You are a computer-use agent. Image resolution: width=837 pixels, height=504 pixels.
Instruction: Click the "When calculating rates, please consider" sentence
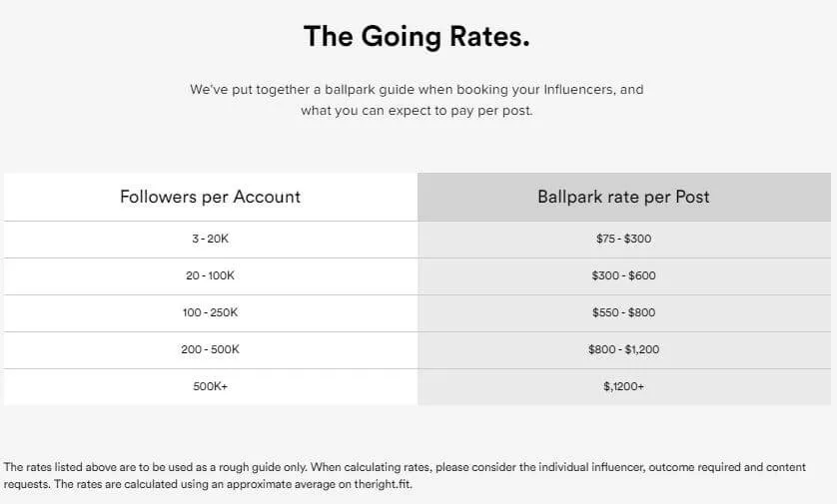point(499,467)
